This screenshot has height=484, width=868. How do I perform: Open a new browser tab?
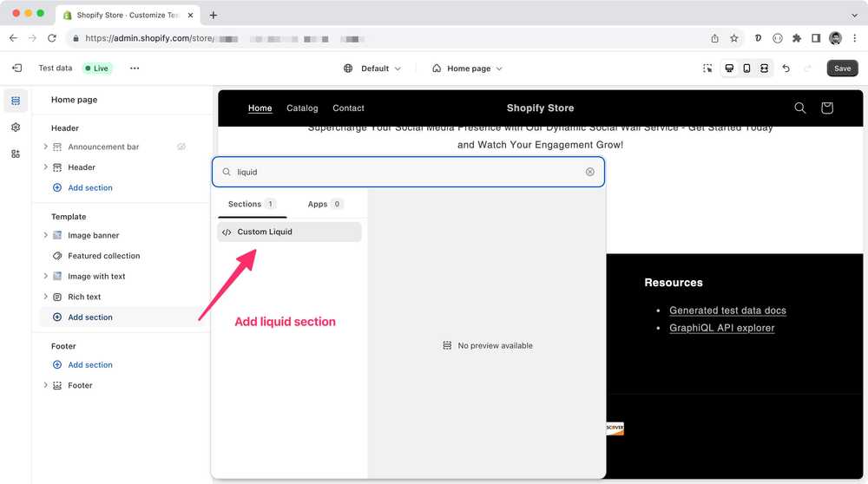tap(214, 15)
